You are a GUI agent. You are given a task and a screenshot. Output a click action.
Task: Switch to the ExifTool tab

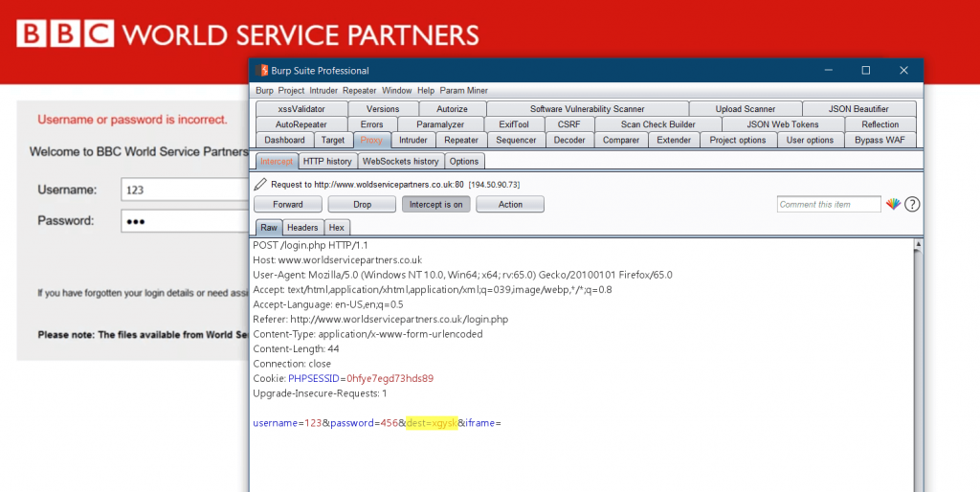pyautogui.click(x=514, y=124)
